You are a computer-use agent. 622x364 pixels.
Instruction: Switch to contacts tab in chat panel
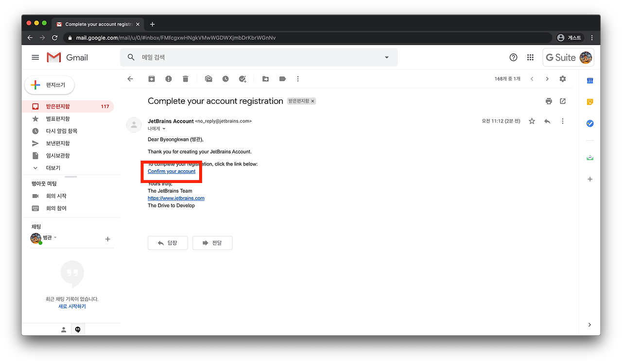click(x=64, y=330)
